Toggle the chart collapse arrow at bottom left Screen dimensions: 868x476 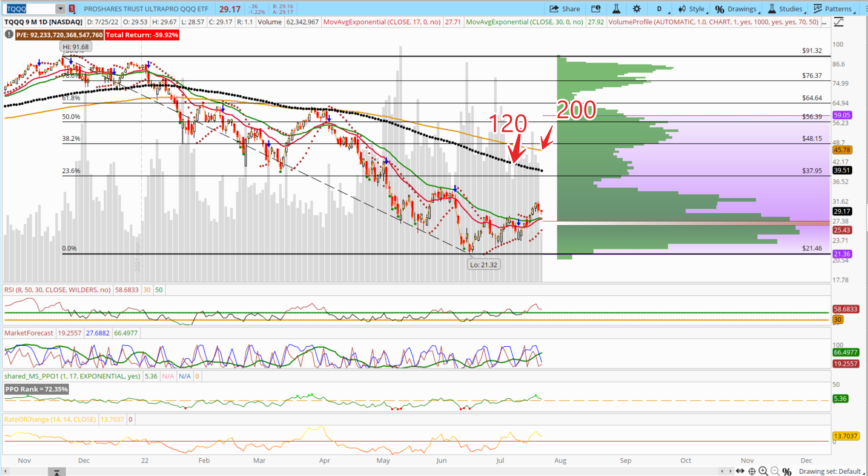click(57, 472)
